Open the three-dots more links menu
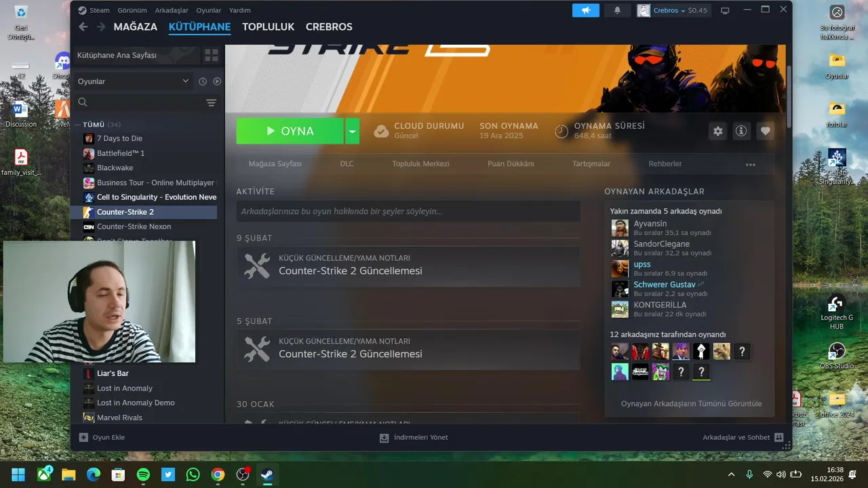The image size is (868, 488). (750, 164)
